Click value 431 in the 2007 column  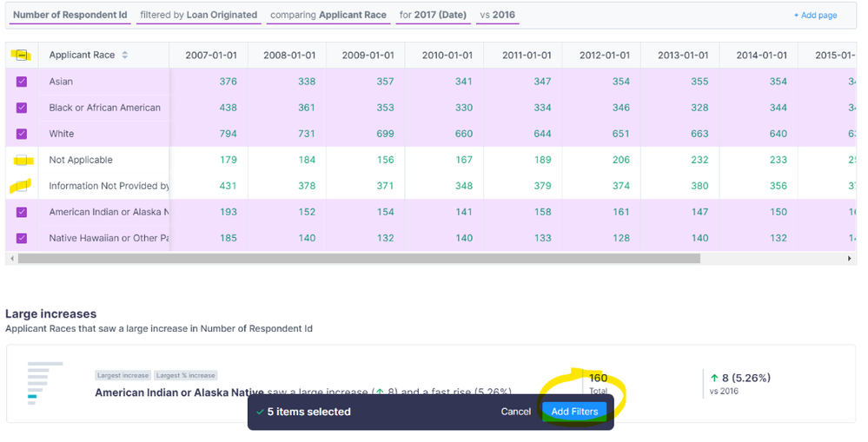(x=228, y=186)
